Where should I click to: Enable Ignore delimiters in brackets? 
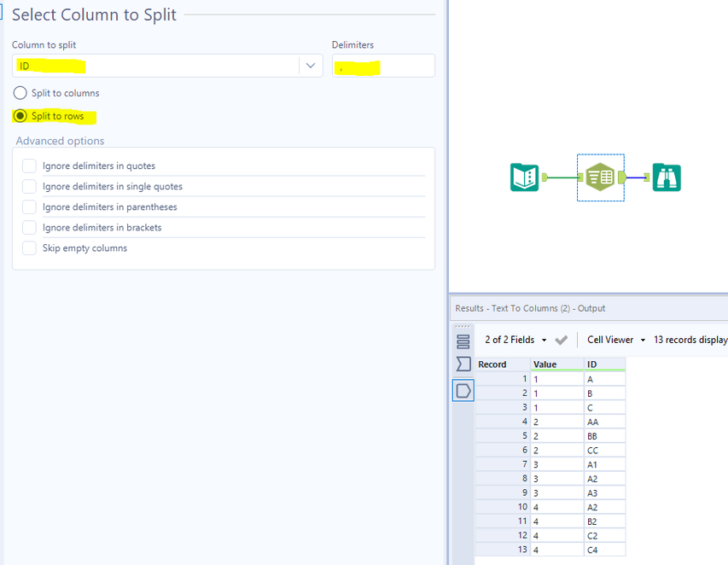pyautogui.click(x=29, y=227)
